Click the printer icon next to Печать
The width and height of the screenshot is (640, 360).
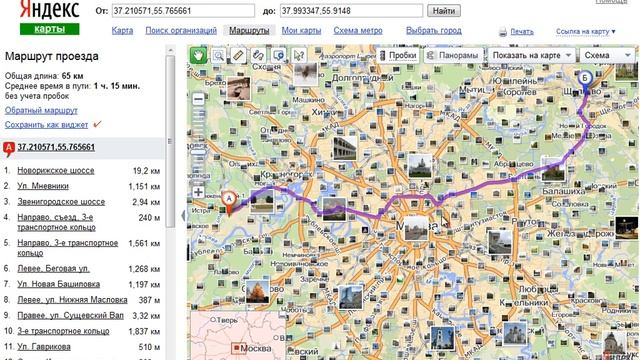tap(503, 32)
